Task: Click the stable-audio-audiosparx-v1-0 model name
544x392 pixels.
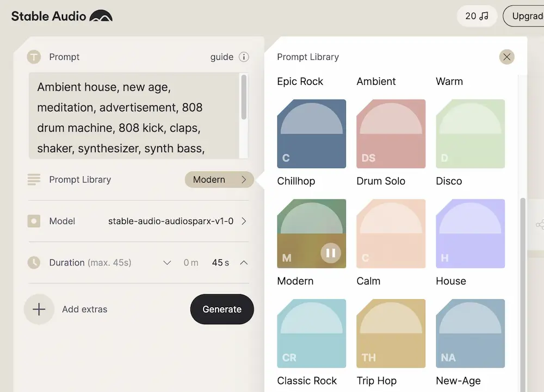Action: tap(171, 221)
